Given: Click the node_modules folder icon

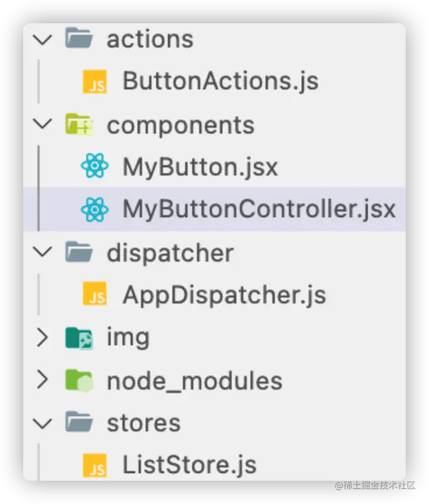Looking at the screenshot, I should tap(79, 381).
